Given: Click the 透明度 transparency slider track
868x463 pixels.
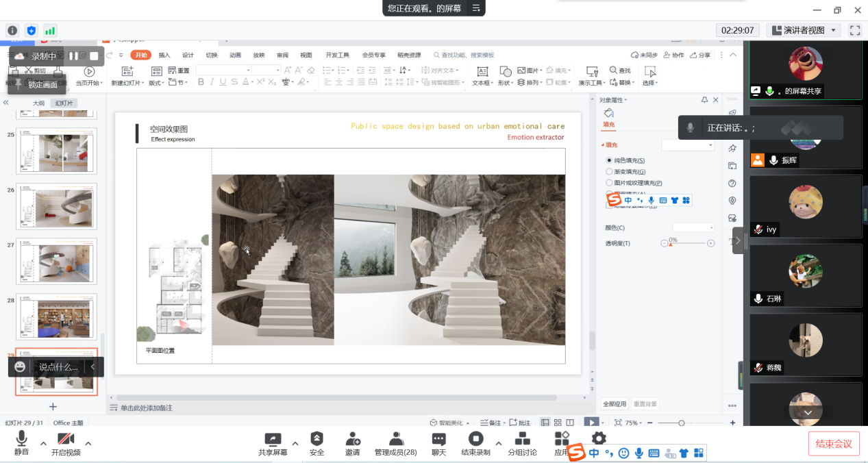Looking at the screenshot, I should 687,243.
